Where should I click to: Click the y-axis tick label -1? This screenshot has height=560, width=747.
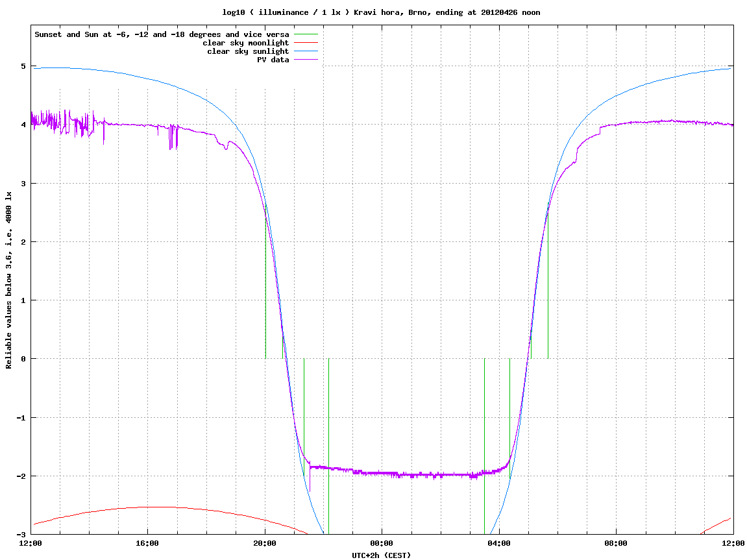[x=21, y=418]
